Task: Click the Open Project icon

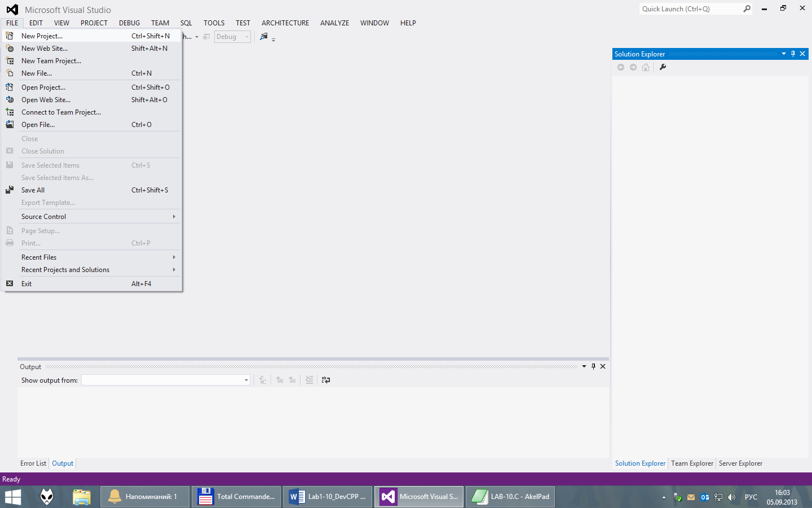Action: [x=10, y=87]
